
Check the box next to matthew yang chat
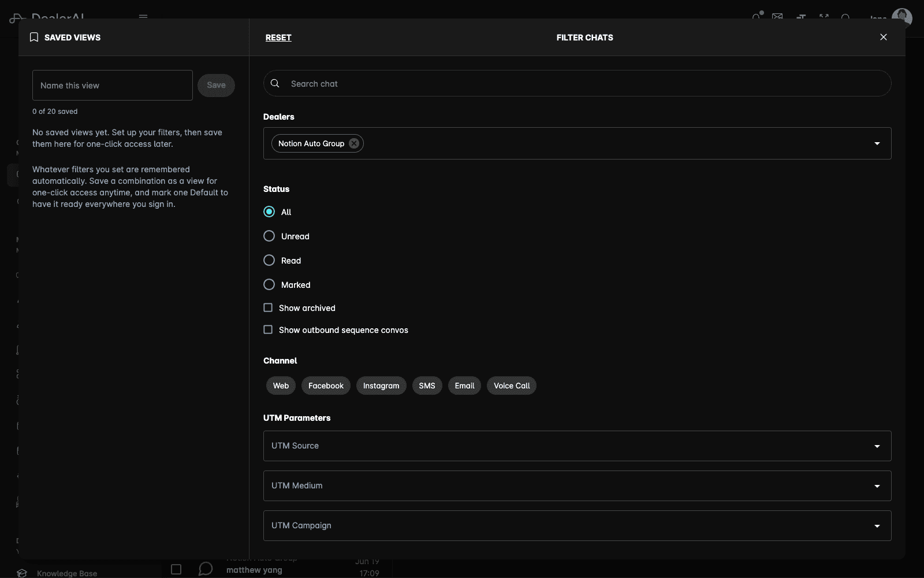tap(176, 569)
